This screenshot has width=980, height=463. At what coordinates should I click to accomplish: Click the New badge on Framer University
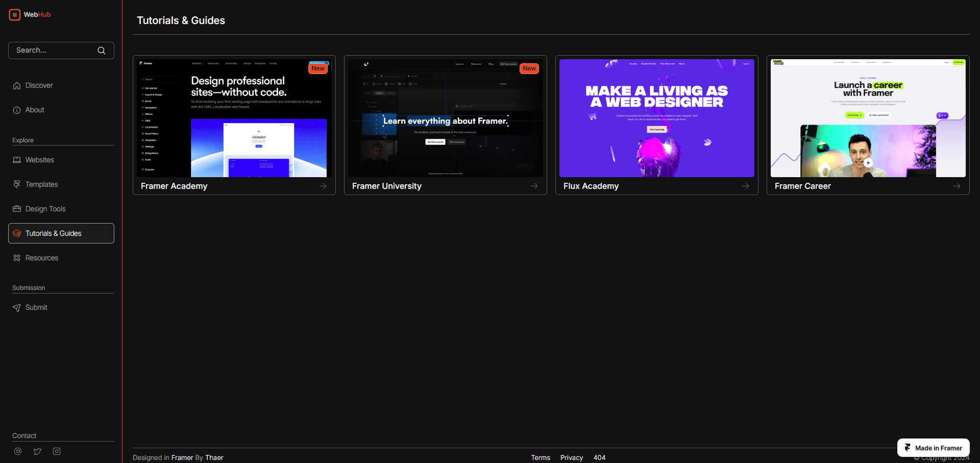pos(529,68)
